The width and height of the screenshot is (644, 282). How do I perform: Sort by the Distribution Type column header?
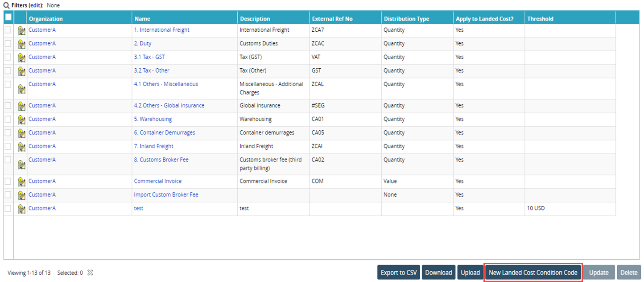(406, 19)
